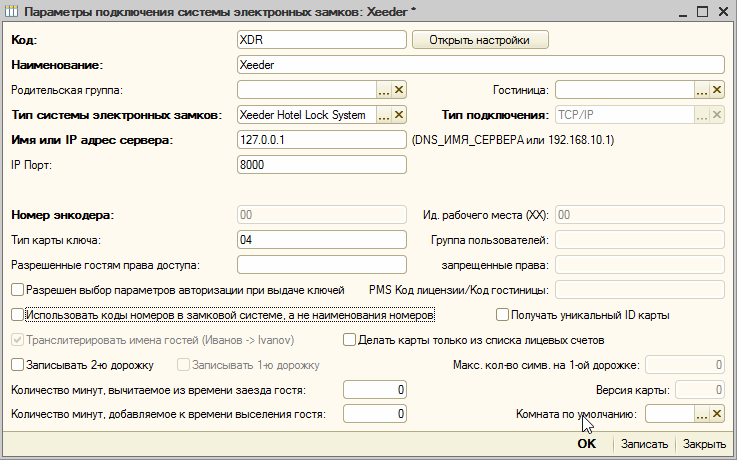This screenshot has height=460, width=737.
Task: Clear the Родительская группа field with X
Action: (399, 90)
